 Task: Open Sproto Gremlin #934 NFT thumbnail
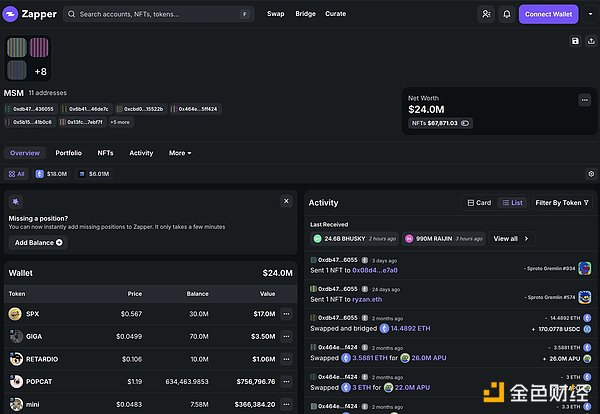click(585, 268)
